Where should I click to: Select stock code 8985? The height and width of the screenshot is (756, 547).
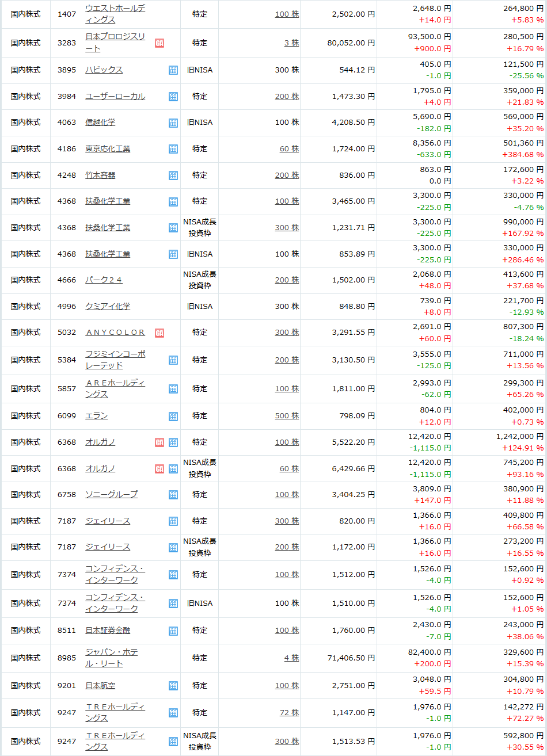[x=67, y=658]
